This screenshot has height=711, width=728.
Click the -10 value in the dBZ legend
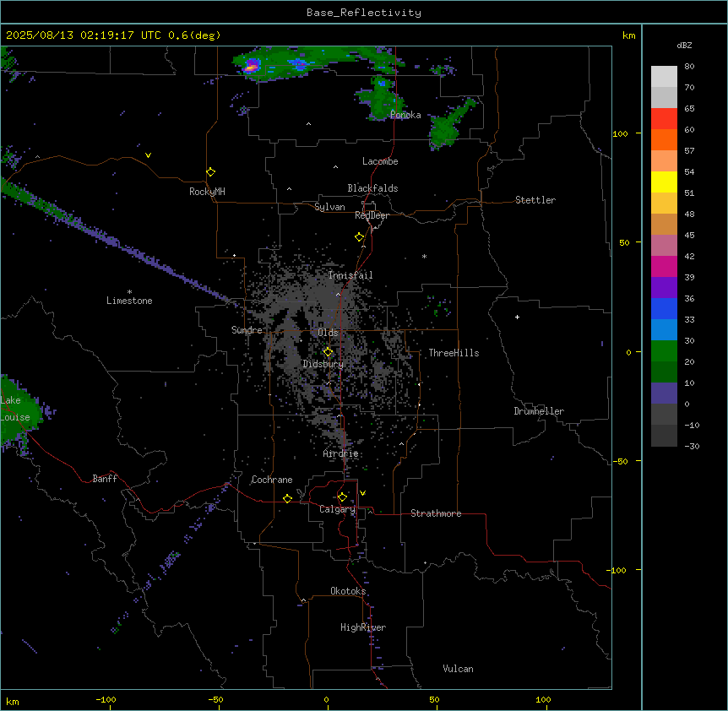[x=692, y=425]
